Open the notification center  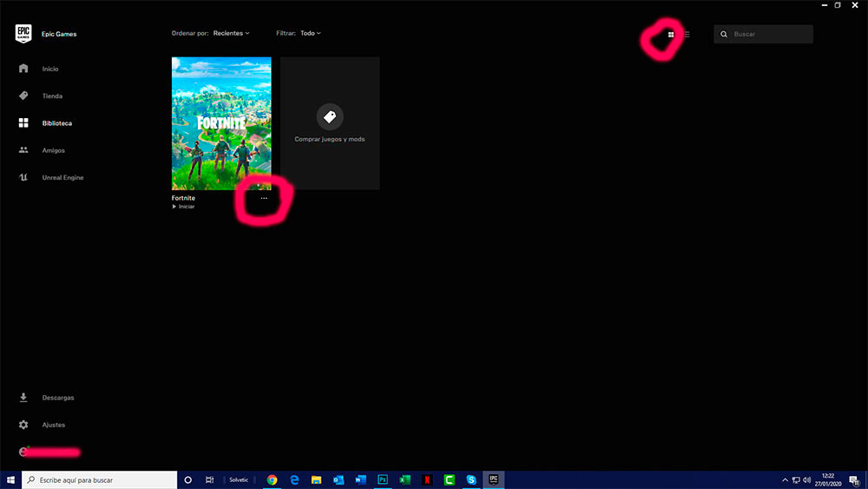[x=855, y=480]
